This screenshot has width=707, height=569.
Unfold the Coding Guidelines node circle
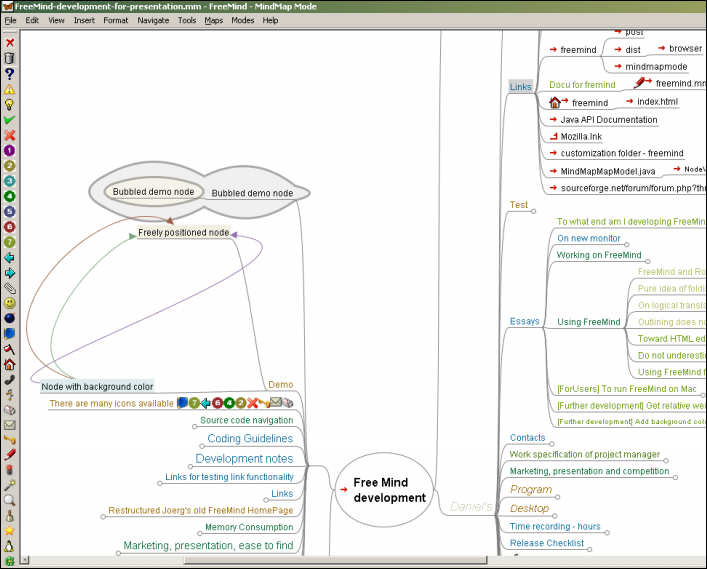[x=202, y=446]
